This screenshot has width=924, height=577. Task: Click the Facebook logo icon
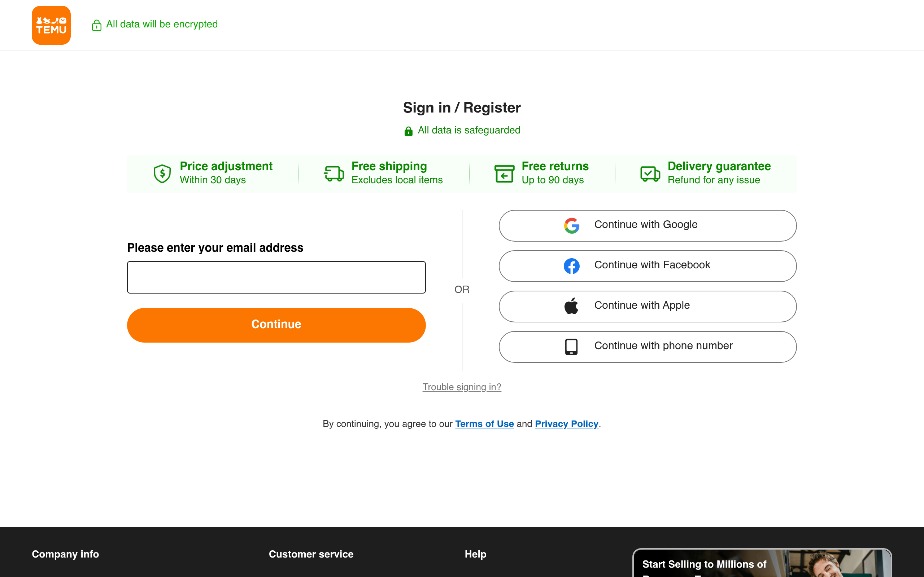572,266
